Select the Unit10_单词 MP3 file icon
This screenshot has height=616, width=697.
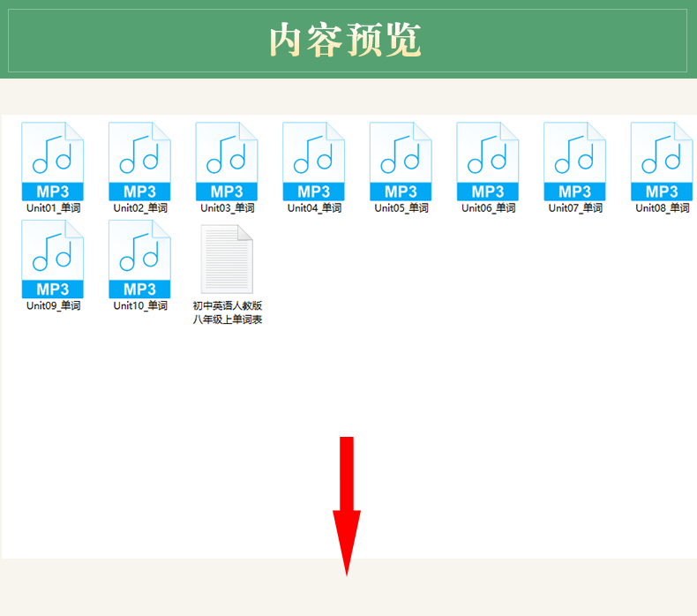pyautogui.click(x=139, y=259)
